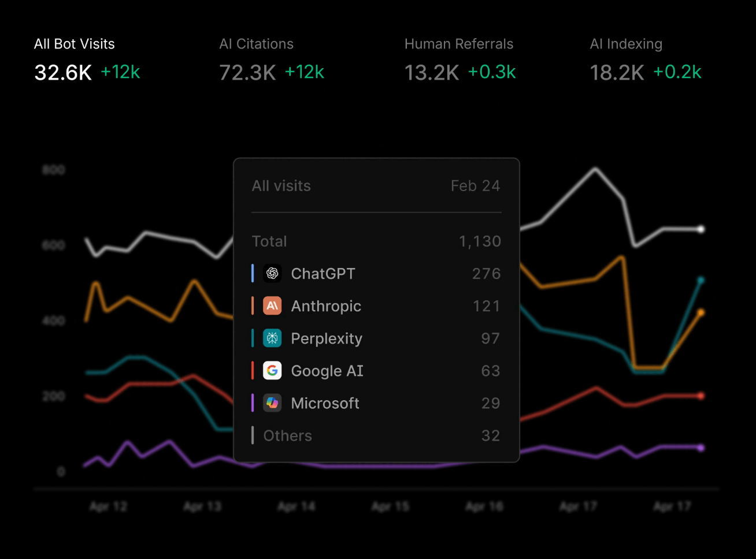Click the red color bar beside Google AI
The width and height of the screenshot is (756, 559).
click(253, 370)
